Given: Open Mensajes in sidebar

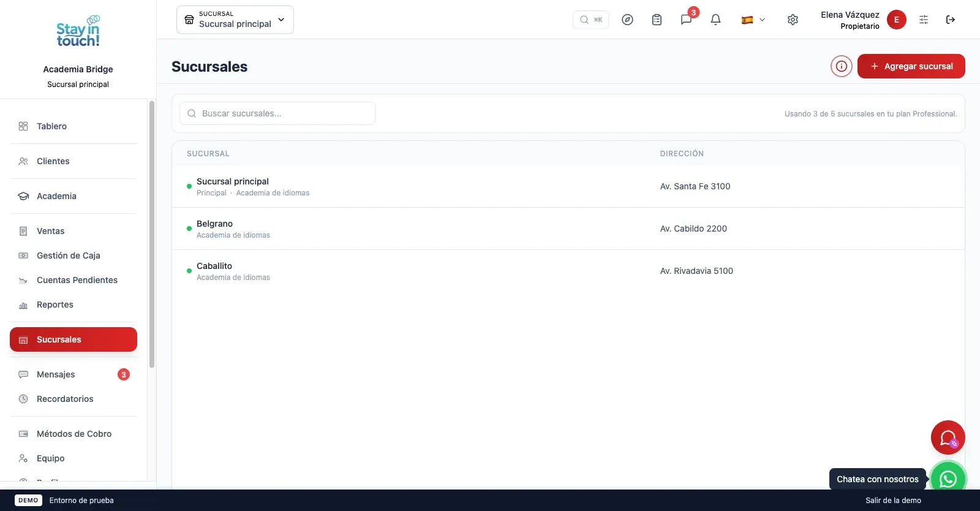Looking at the screenshot, I should click(73, 374).
